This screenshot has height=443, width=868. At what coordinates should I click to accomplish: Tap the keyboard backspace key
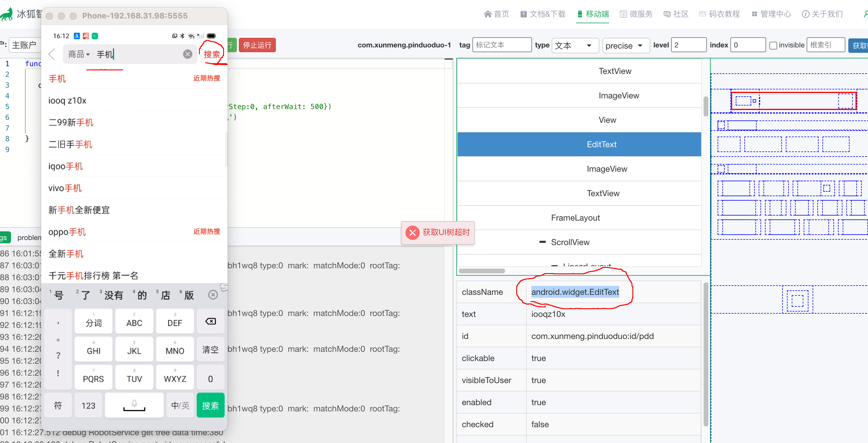[211, 321]
